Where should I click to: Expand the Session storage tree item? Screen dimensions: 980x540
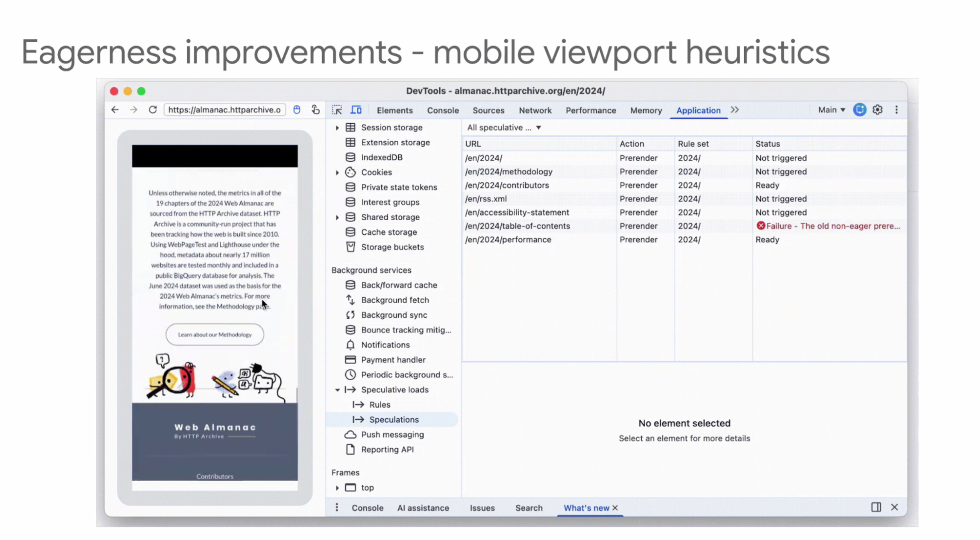pos(337,128)
